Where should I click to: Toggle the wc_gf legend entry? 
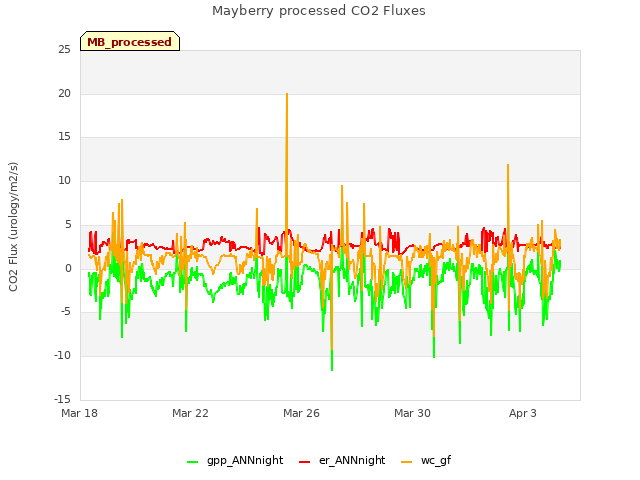(426, 460)
